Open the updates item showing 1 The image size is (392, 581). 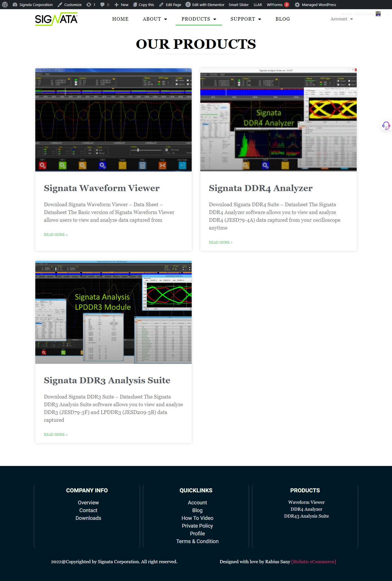91,5
